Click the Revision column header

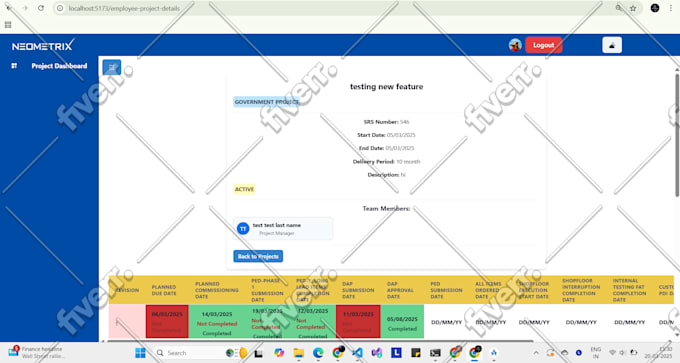pyautogui.click(x=127, y=290)
